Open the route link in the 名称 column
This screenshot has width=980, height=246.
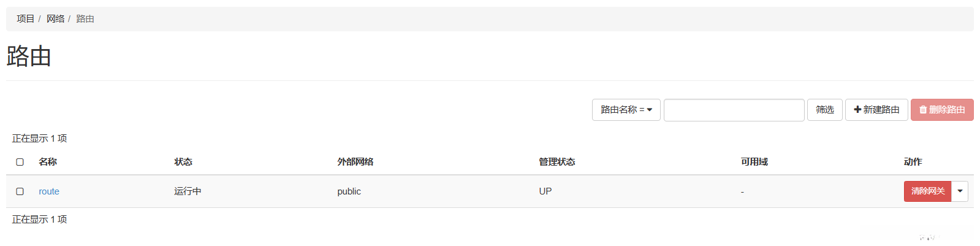coord(49,191)
